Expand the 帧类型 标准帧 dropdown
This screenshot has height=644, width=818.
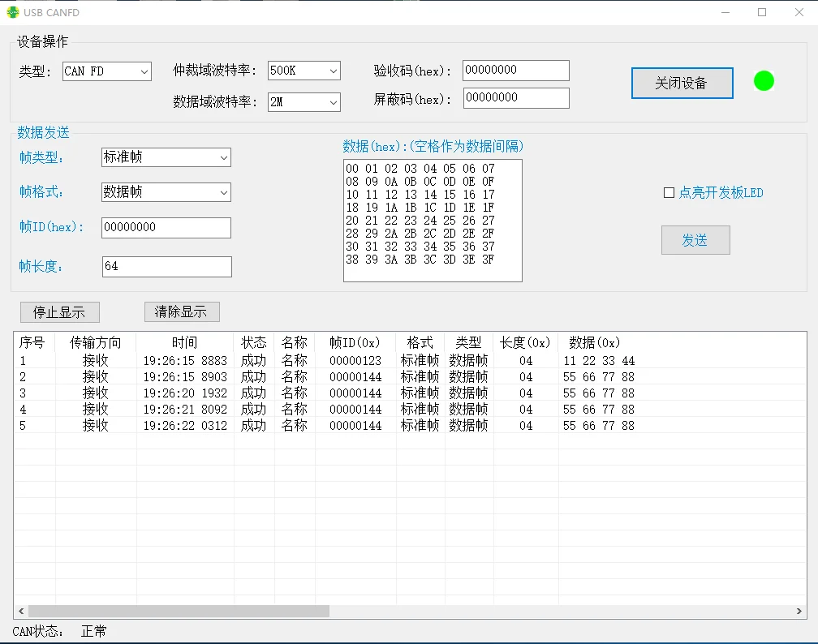pos(166,157)
